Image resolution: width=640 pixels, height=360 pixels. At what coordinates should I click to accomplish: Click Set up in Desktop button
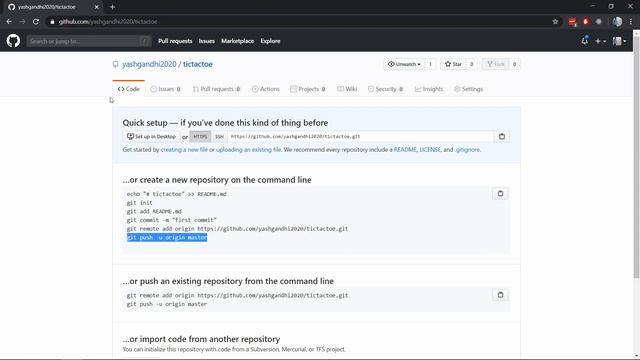click(151, 137)
